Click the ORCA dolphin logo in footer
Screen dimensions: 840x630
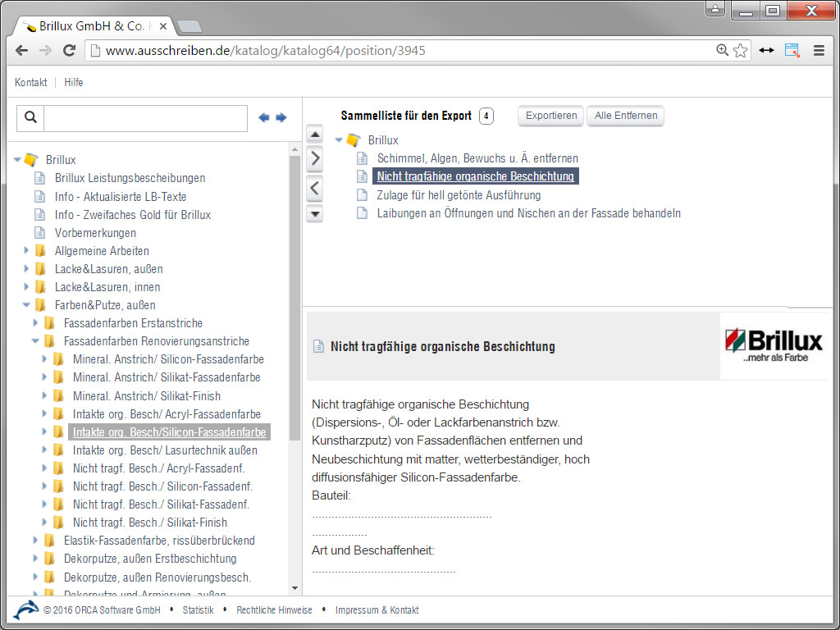tap(26, 610)
